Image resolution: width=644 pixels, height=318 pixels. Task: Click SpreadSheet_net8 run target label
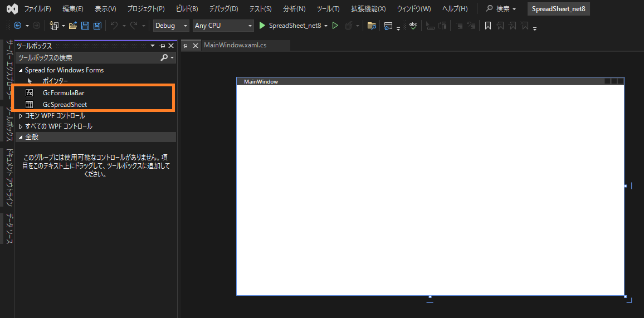(295, 26)
